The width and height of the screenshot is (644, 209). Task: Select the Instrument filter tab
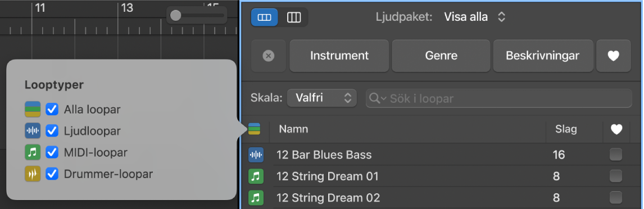tap(339, 56)
